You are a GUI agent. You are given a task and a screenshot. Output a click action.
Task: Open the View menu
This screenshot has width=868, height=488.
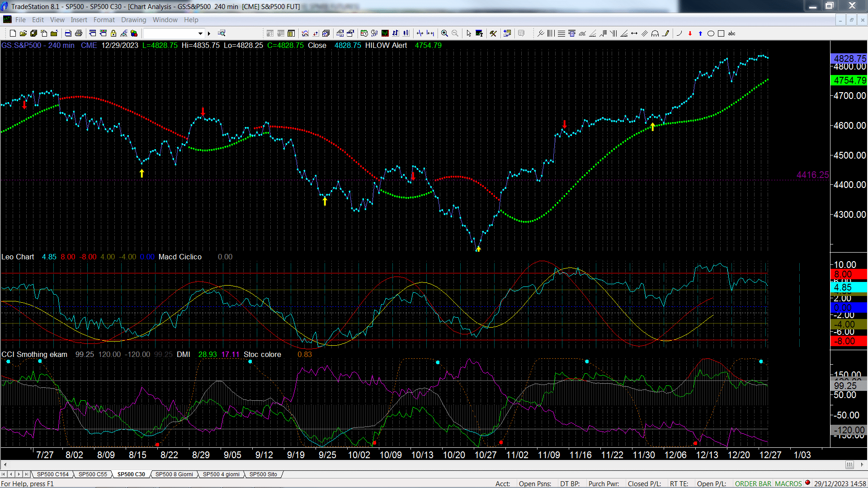57,20
